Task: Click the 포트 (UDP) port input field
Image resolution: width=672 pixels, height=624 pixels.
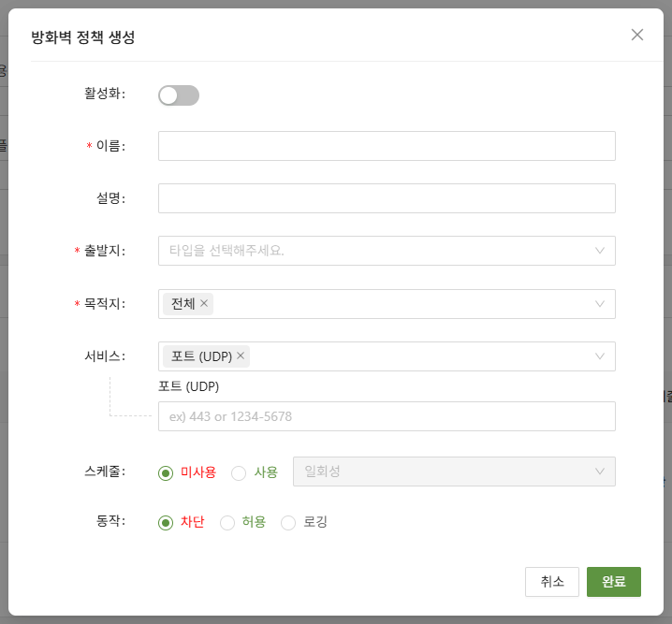Action: 386,416
